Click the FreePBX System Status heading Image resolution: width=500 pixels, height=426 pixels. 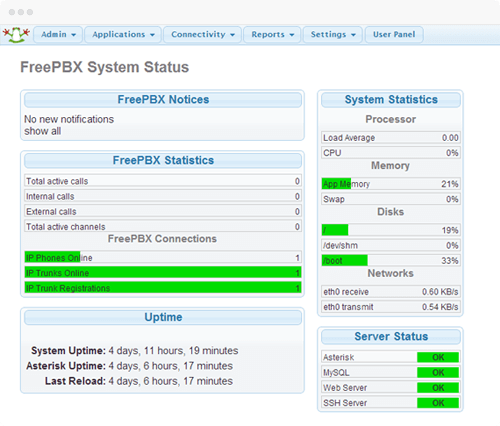(105, 67)
